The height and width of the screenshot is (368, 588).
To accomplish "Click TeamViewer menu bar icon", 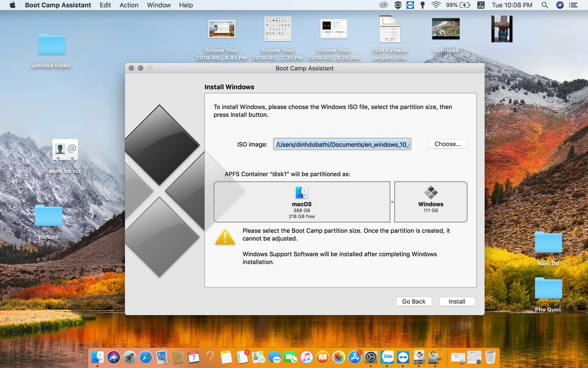I will [x=410, y=5].
